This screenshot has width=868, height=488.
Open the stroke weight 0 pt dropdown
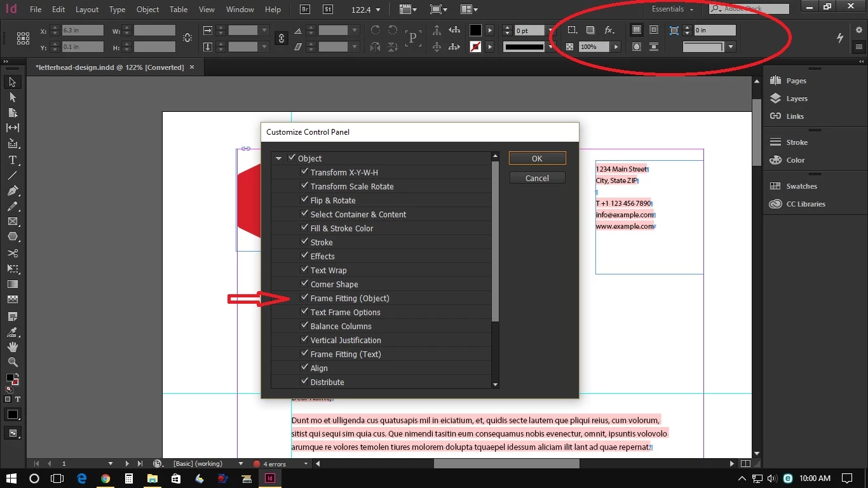click(550, 30)
